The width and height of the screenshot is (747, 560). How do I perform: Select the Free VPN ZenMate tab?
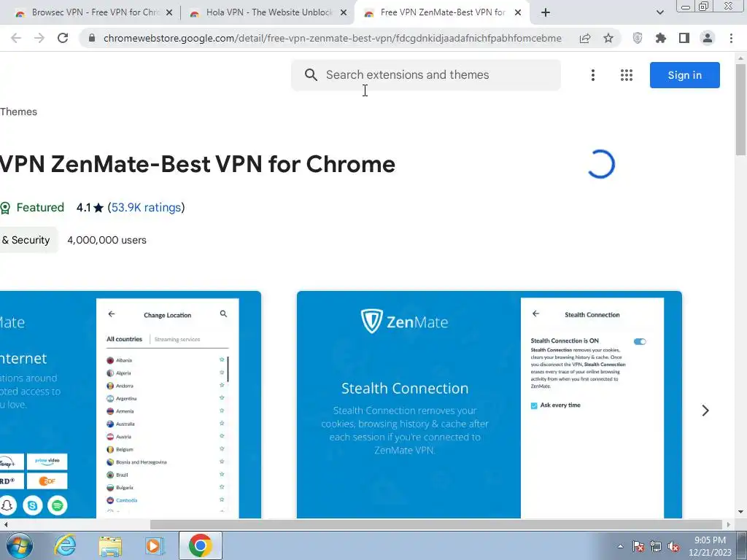(442, 13)
